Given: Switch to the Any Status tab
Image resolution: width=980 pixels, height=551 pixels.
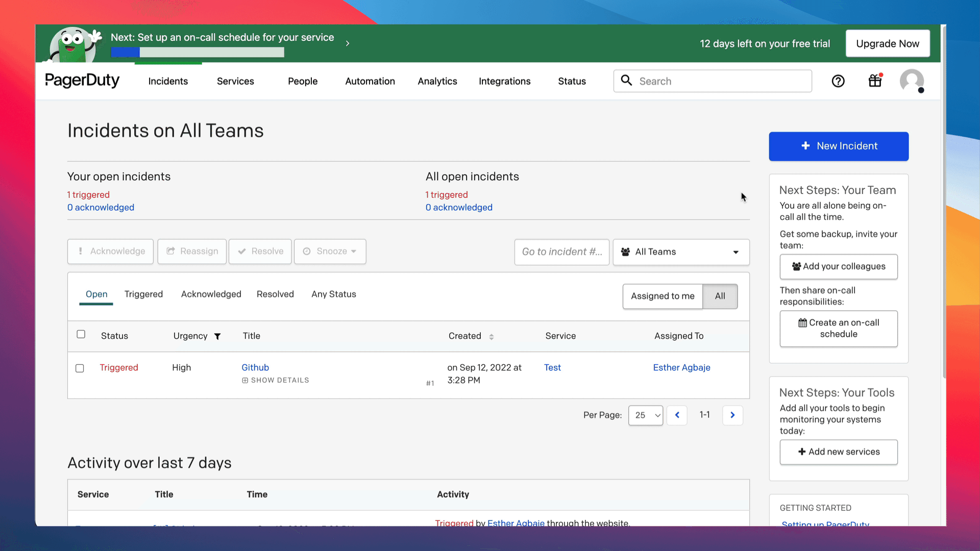Looking at the screenshot, I should click(x=334, y=294).
